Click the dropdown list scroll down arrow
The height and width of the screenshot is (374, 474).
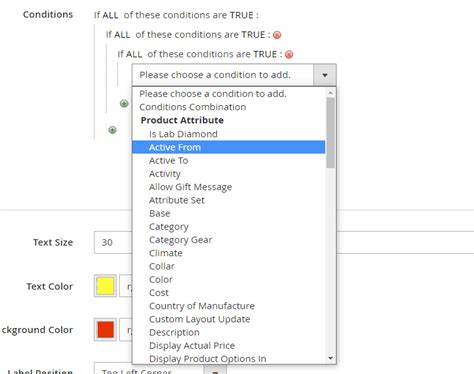click(x=330, y=358)
